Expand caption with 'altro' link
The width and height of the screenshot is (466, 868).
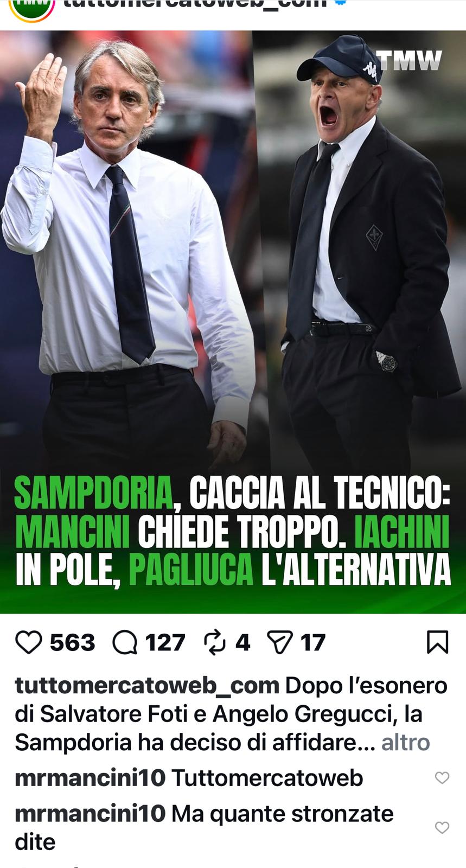(x=405, y=742)
